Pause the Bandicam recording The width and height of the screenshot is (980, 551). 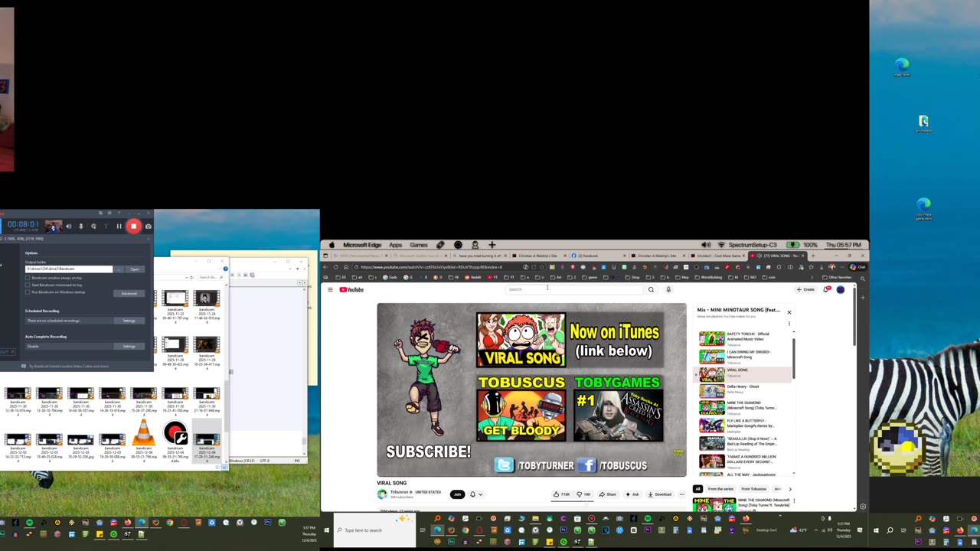119,227
